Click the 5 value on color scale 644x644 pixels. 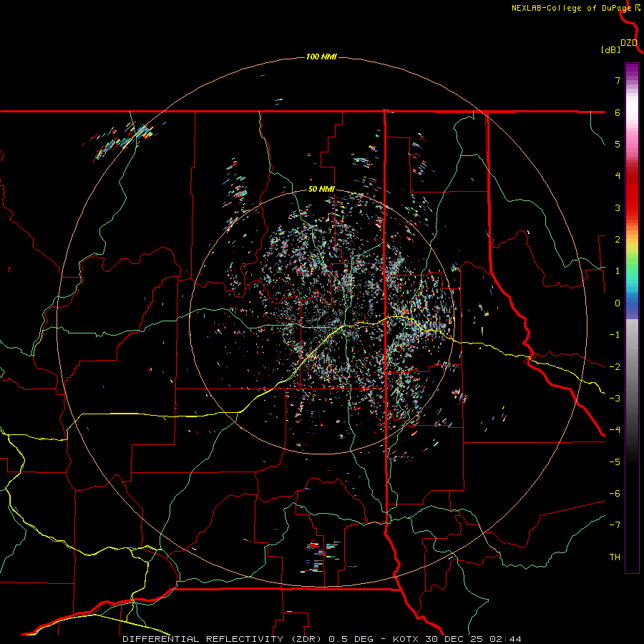coord(618,144)
